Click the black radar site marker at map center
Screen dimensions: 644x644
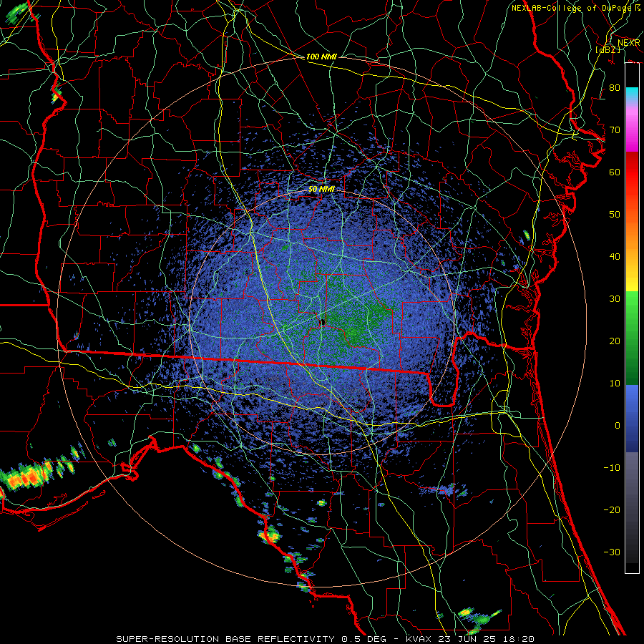pyautogui.click(x=323, y=321)
